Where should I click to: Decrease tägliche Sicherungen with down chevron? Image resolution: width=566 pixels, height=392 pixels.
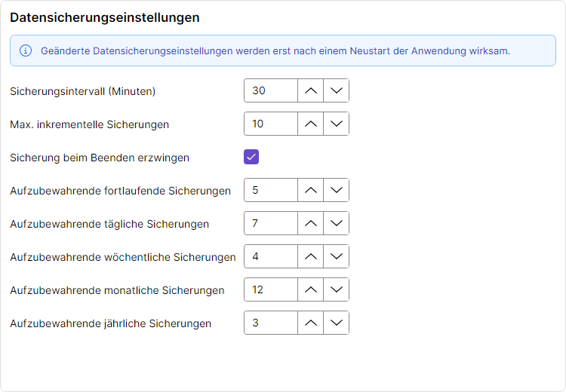pos(336,223)
